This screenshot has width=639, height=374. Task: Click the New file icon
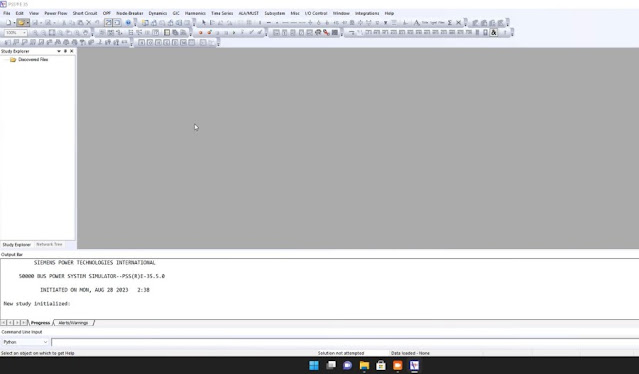(x=8, y=23)
